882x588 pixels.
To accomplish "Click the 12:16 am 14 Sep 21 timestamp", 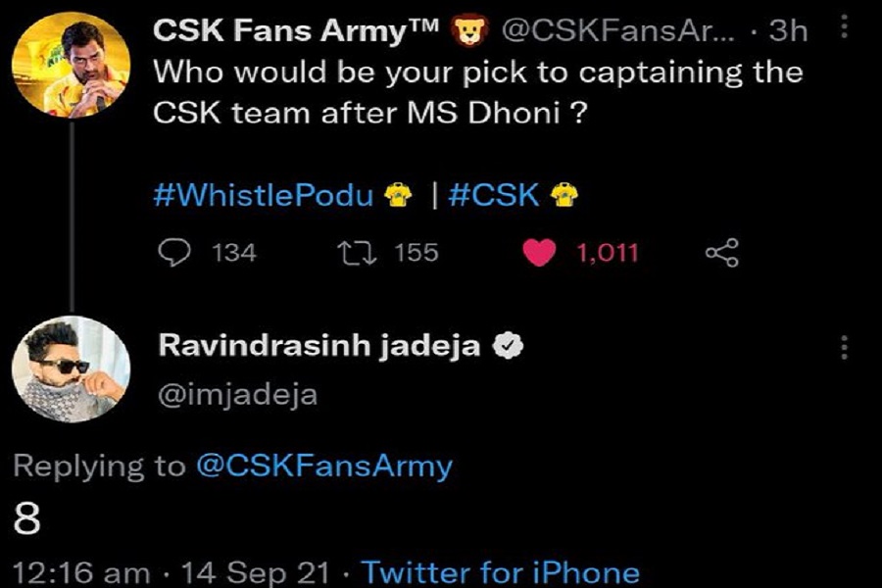I will (x=171, y=572).
